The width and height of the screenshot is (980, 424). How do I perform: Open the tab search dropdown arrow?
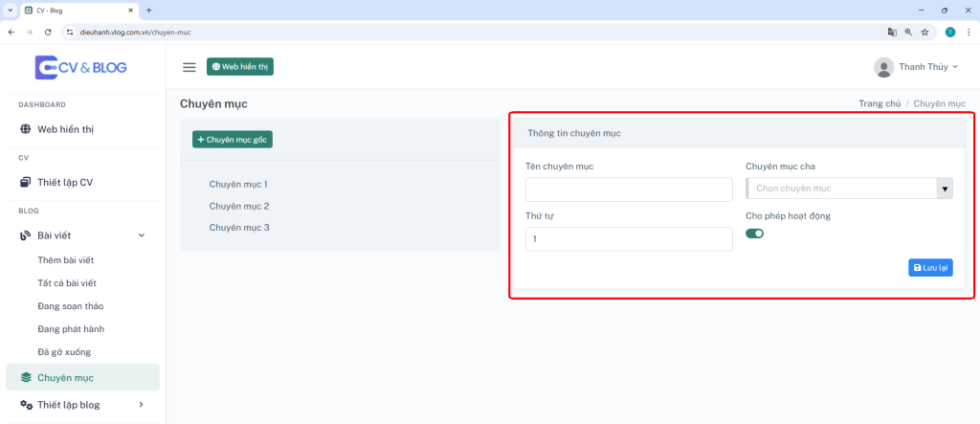point(10,11)
